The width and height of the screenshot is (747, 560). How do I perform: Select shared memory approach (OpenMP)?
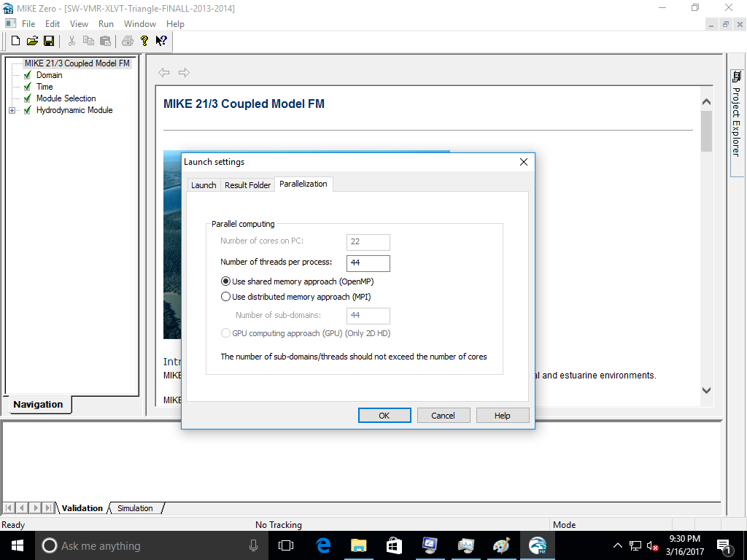tap(226, 281)
